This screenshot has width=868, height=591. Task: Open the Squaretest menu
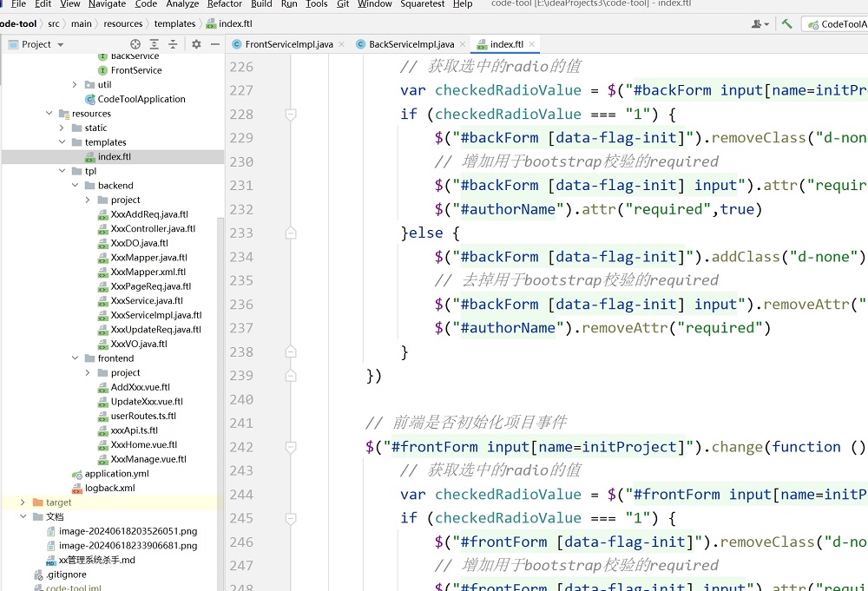click(422, 3)
